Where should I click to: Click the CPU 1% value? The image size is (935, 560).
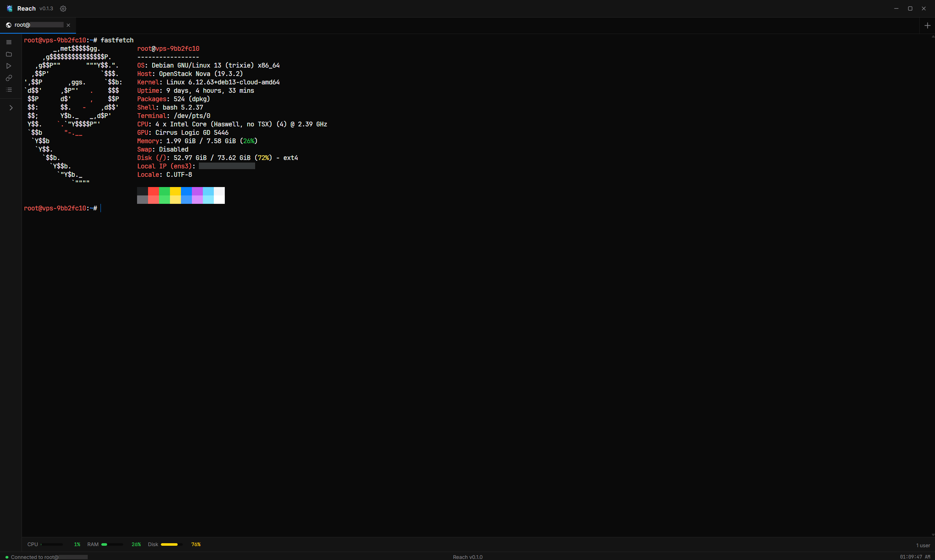click(x=77, y=544)
